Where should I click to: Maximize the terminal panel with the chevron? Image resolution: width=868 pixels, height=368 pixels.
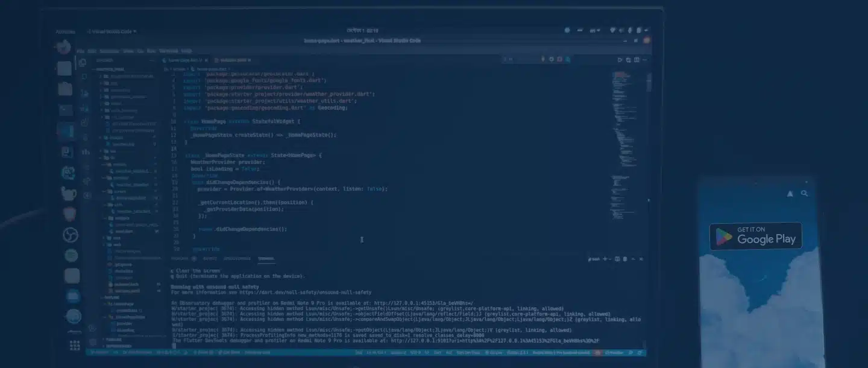click(x=633, y=259)
